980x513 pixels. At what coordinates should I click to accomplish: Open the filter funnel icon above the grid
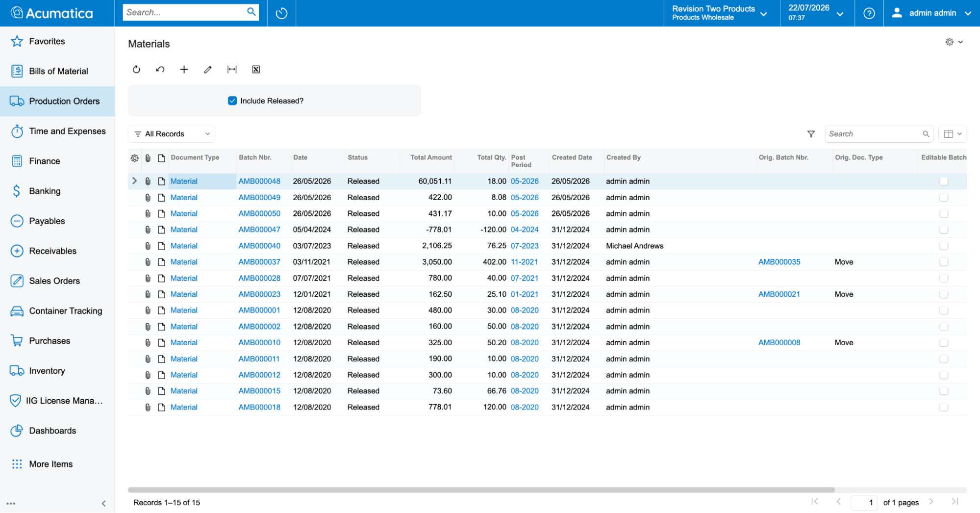coord(811,134)
